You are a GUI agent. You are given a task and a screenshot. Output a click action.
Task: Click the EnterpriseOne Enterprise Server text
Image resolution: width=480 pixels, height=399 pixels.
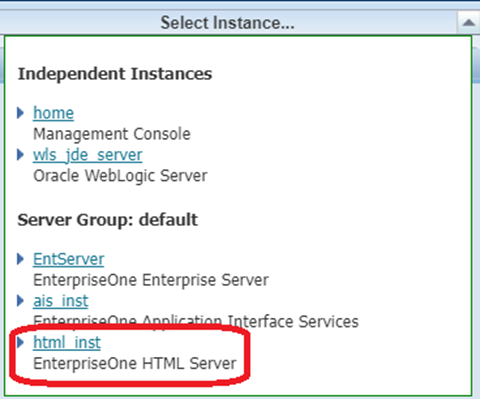pyautogui.click(x=151, y=280)
